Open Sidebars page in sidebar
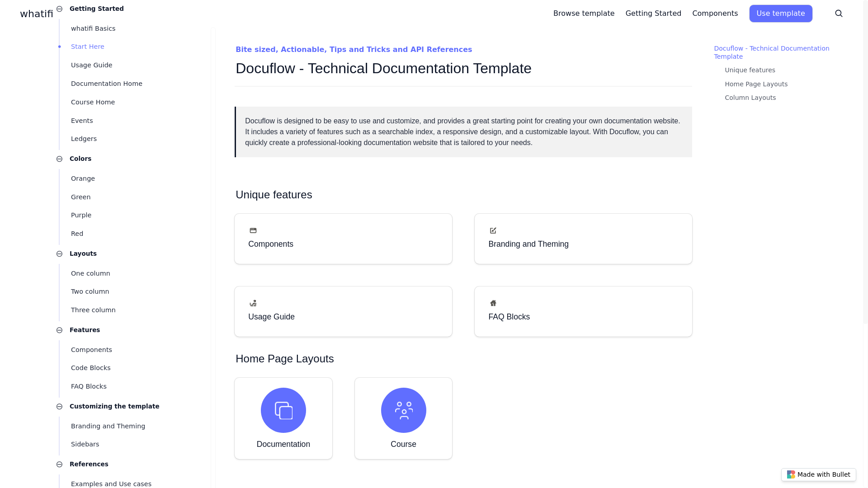The height and width of the screenshot is (488, 868). click(85, 444)
